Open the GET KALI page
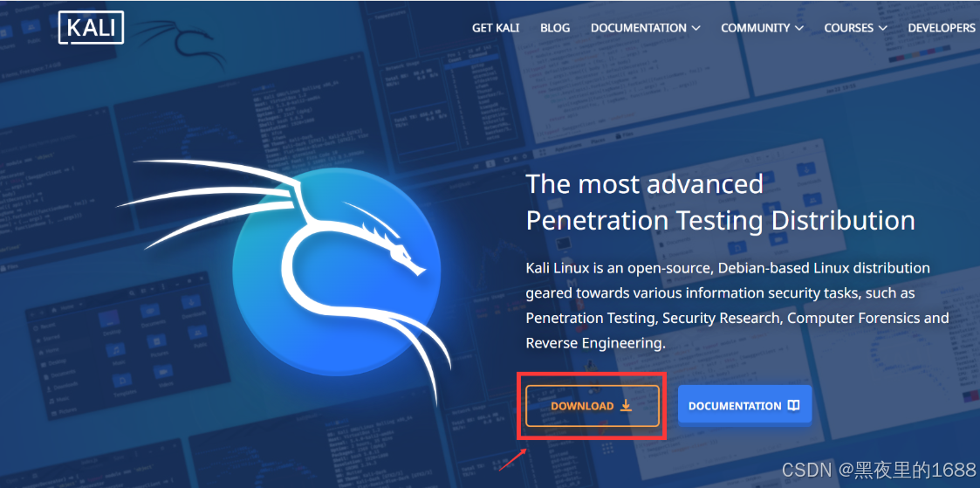Image resolution: width=980 pixels, height=488 pixels. pyautogui.click(x=496, y=28)
